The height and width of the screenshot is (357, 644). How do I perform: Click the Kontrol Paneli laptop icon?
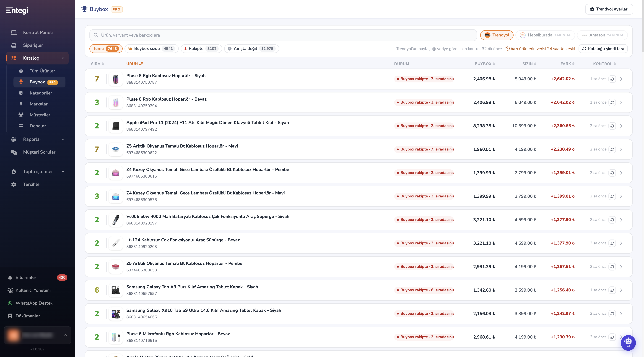tap(14, 32)
